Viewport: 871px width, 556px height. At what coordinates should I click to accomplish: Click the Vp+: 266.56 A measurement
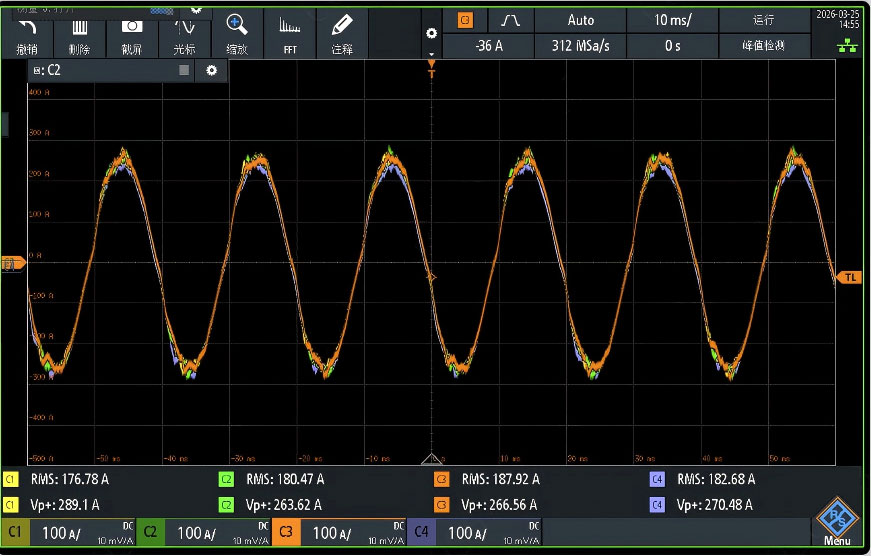pos(499,505)
